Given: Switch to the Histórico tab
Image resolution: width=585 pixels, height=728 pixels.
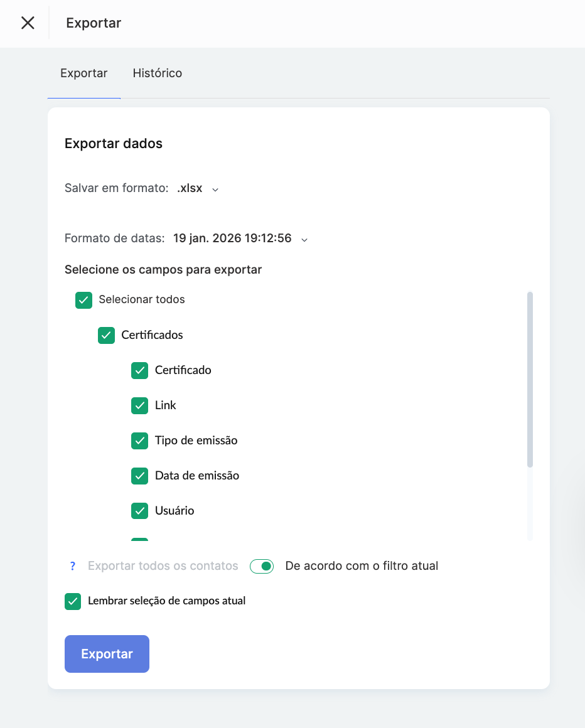Looking at the screenshot, I should (x=158, y=73).
